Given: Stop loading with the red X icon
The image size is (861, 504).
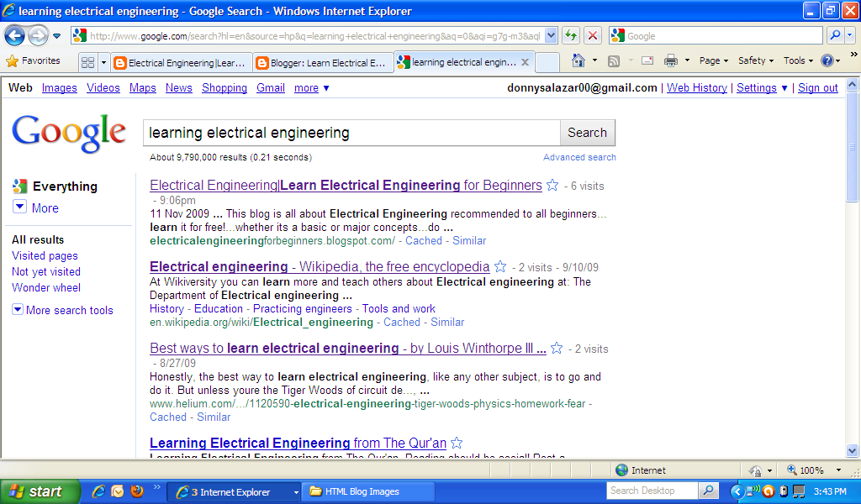Looking at the screenshot, I should (x=593, y=36).
